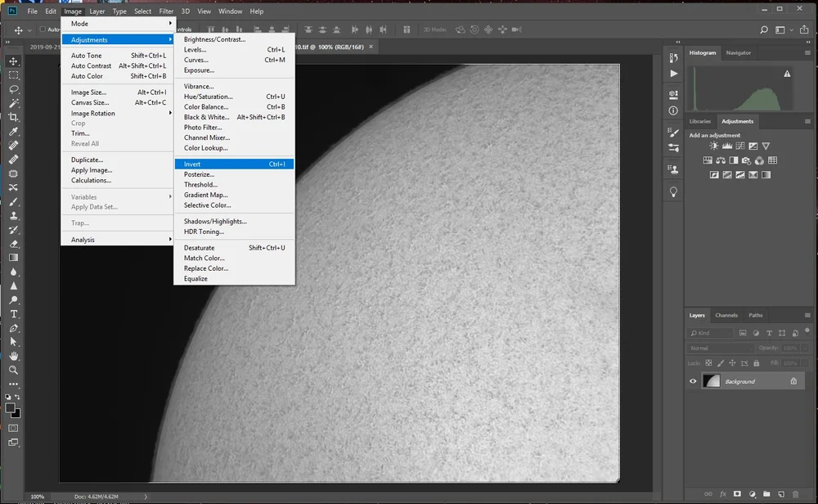Toggle lock position in Layers panel
Viewport: 818px width, 504px height.
tap(732, 362)
